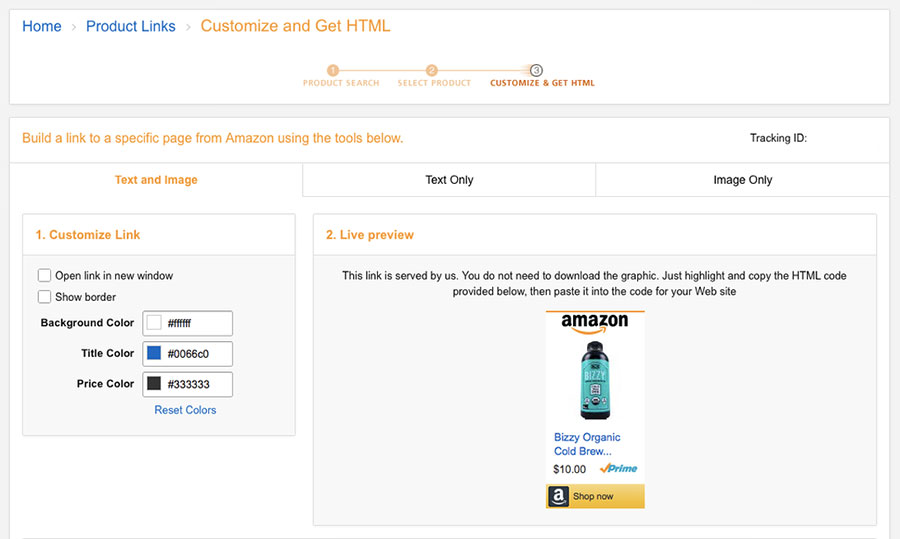Click the blue Title Color swatch

154,353
